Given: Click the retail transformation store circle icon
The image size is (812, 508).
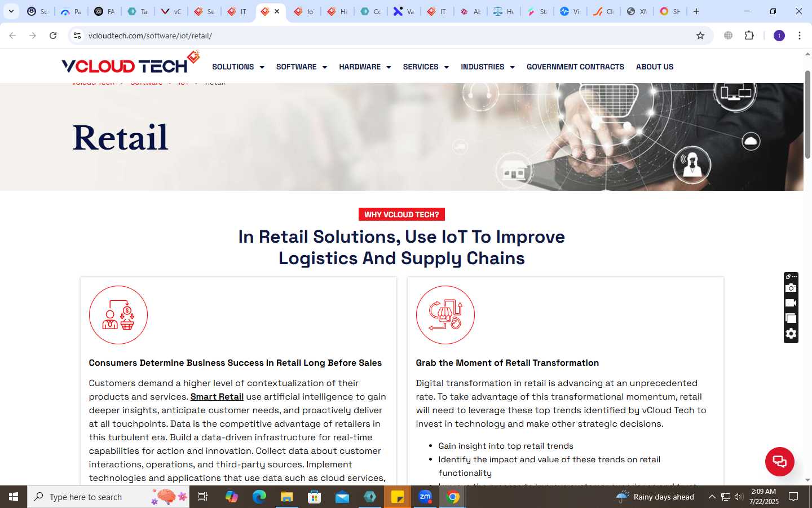Looking at the screenshot, I should click(x=445, y=315).
